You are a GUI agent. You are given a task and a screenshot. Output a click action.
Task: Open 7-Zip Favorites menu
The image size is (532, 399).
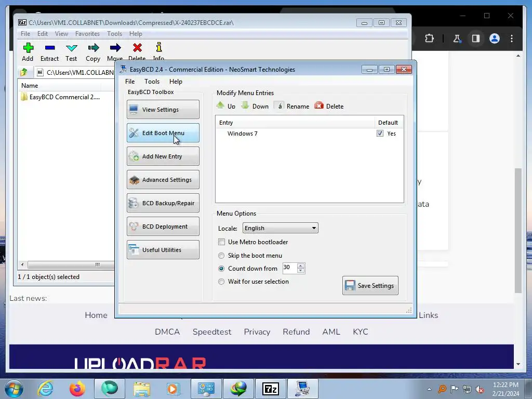87,34
